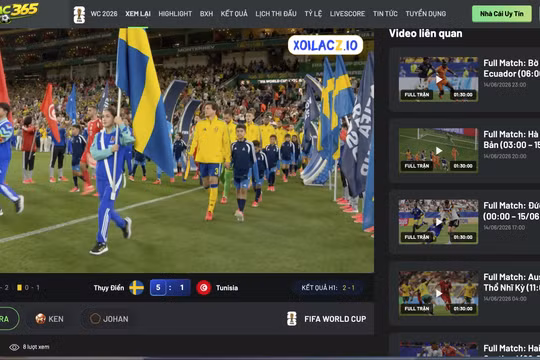Open LỊCH THI ĐẤU schedule
This screenshot has height=360, width=540.
pos(276,14)
